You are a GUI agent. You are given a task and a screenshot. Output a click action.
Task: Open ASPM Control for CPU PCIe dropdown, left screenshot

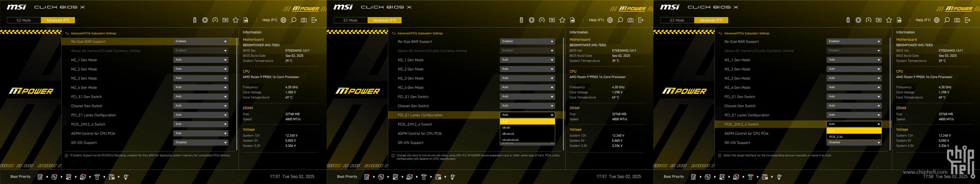tap(201, 133)
